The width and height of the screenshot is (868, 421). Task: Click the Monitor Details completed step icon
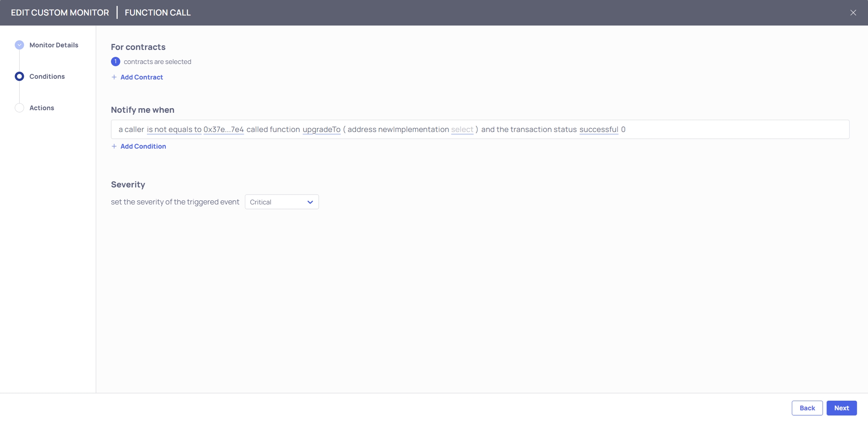point(19,45)
